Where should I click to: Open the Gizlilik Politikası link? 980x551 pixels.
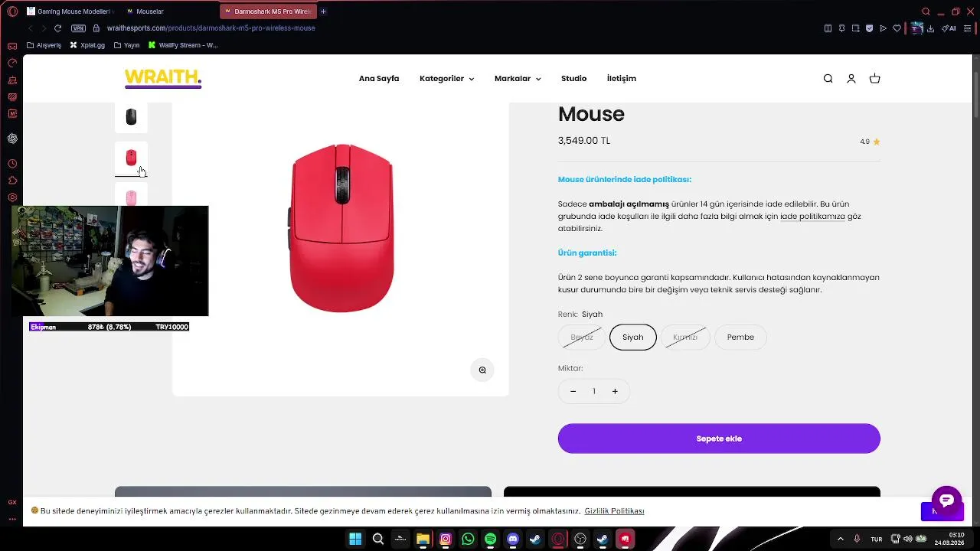coord(614,511)
